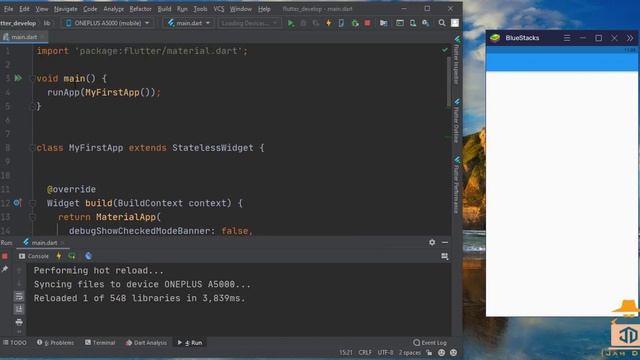Open the Problems tool window
The height and width of the screenshot is (360, 640).
pos(56,343)
